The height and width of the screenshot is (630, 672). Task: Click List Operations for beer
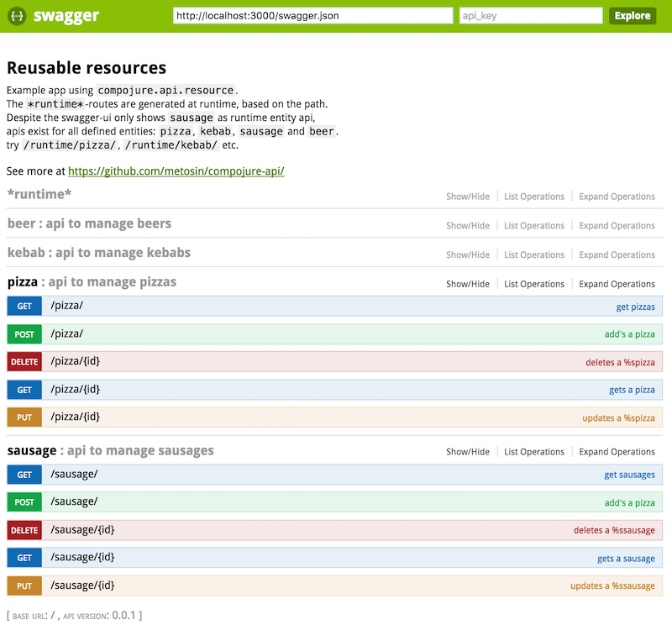pos(534,226)
